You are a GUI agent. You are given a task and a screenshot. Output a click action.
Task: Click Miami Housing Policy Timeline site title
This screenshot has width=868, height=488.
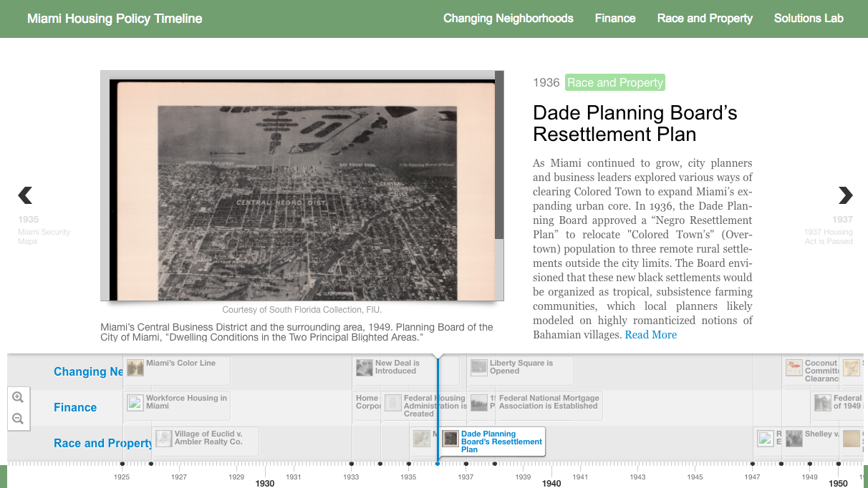tap(115, 19)
